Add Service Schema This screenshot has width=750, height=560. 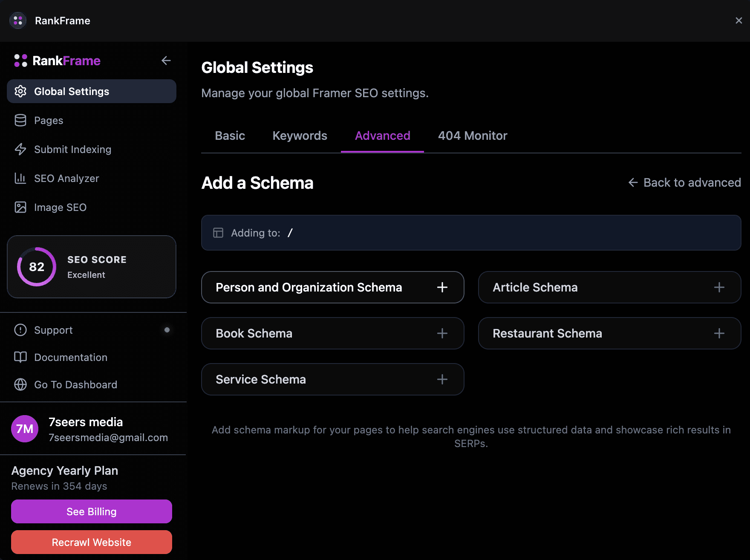[333, 379]
